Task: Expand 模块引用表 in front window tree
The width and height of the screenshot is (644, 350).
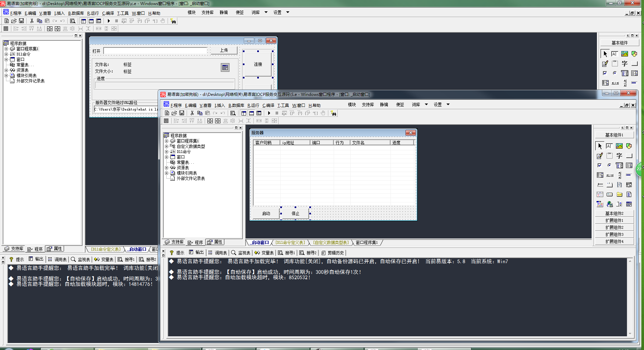Action: click(167, 173)
